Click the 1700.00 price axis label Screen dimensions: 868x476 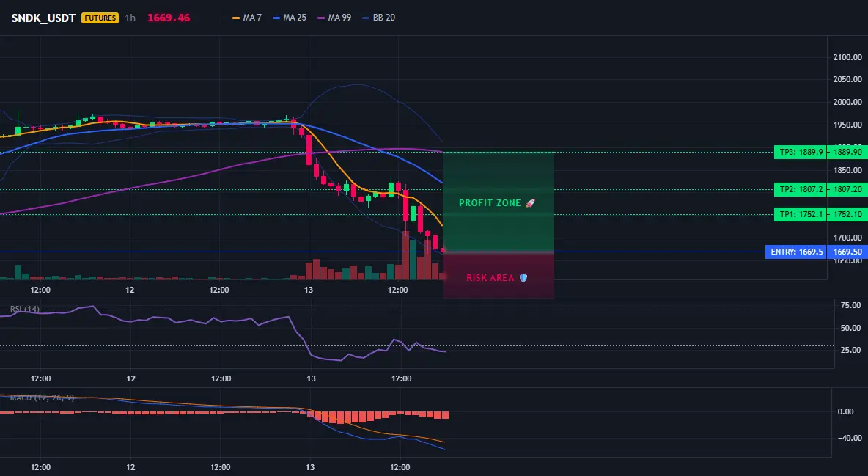coord(847,238)
